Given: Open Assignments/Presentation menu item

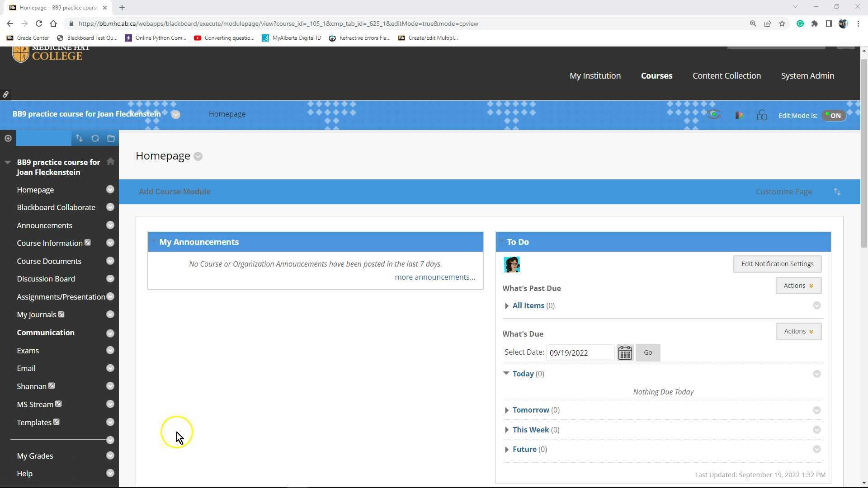Looking at the screenshot, I should coord(61,297).
